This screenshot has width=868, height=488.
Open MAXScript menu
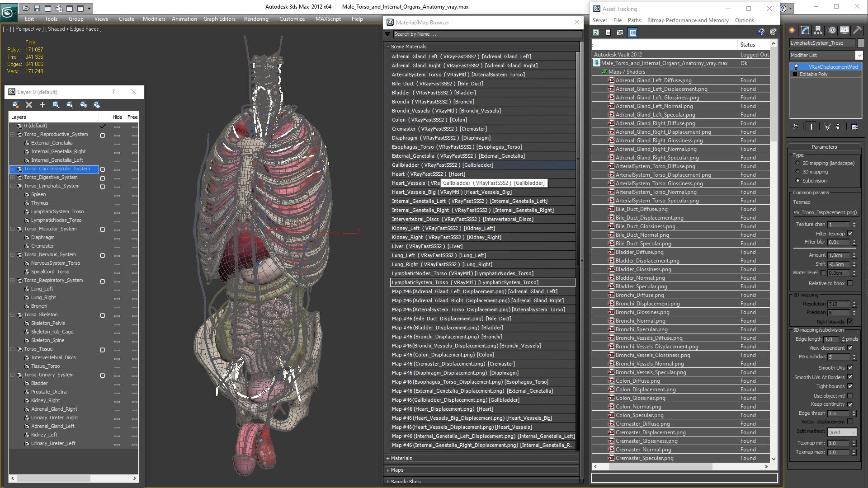(328, 19)
